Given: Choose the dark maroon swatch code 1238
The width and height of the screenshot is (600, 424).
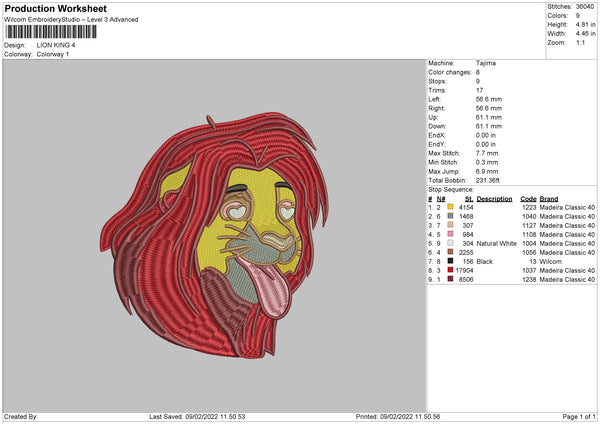Looking at the screenshot, I should click(x=450, y=279).
